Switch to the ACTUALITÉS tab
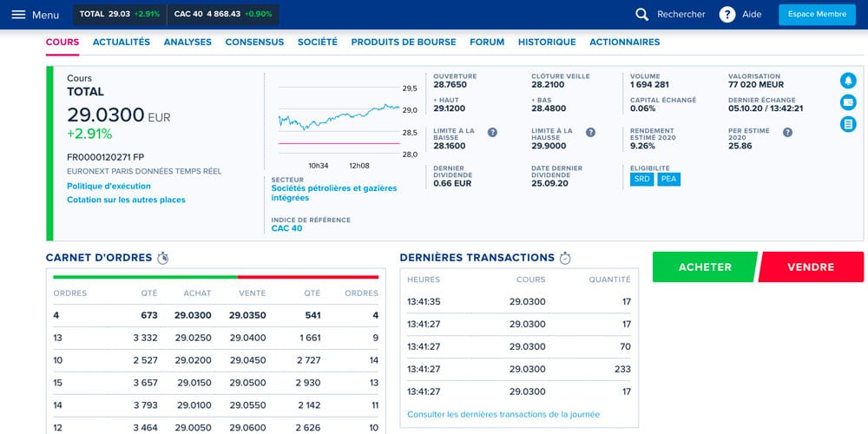The height and width of the screenshot is (434, 868). 122,42
